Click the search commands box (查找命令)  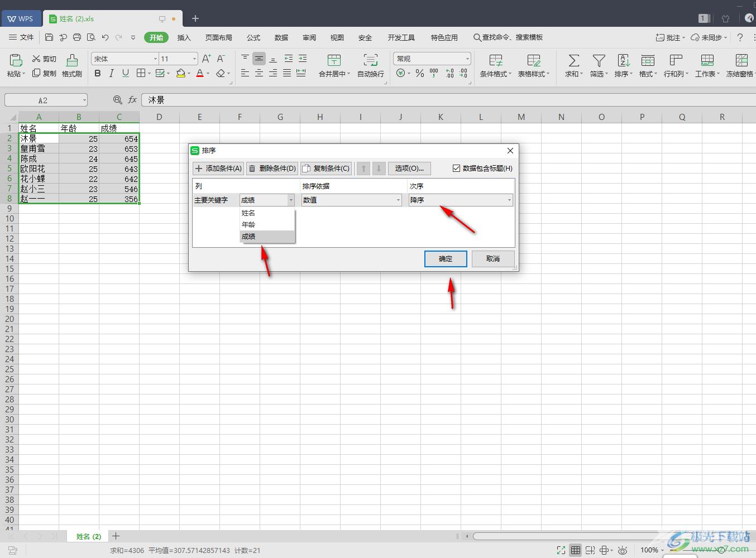(x=508, y=37)
